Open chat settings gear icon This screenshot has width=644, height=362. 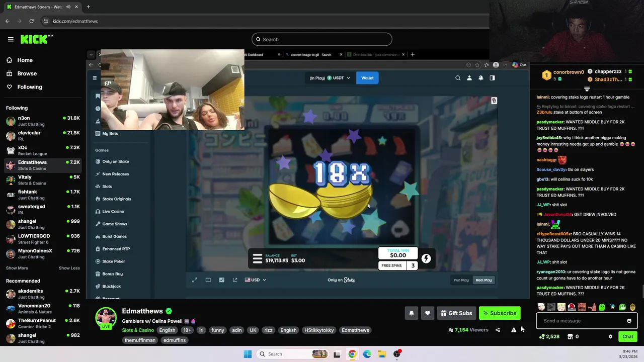pyautogui.click(x=610, y=337)
